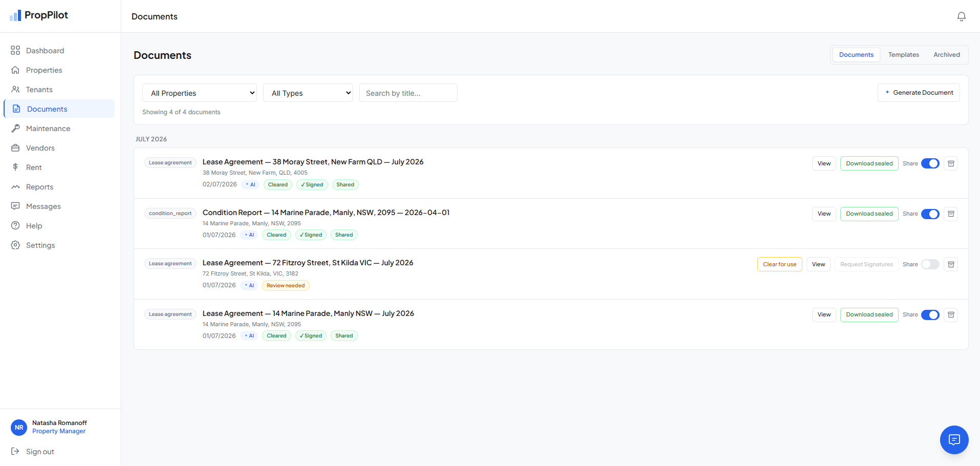
Task: Open the chat support bubble icon
Action: [954, 439]
